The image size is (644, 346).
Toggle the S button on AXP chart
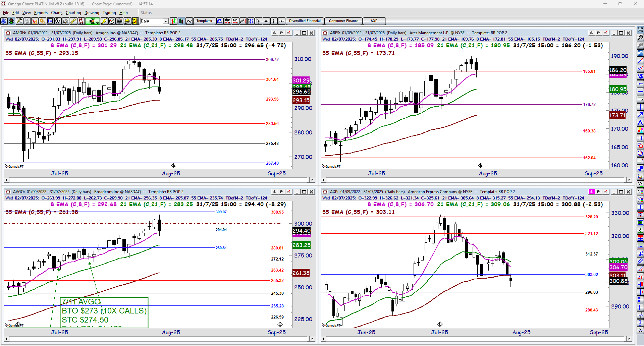click(591, 192)
